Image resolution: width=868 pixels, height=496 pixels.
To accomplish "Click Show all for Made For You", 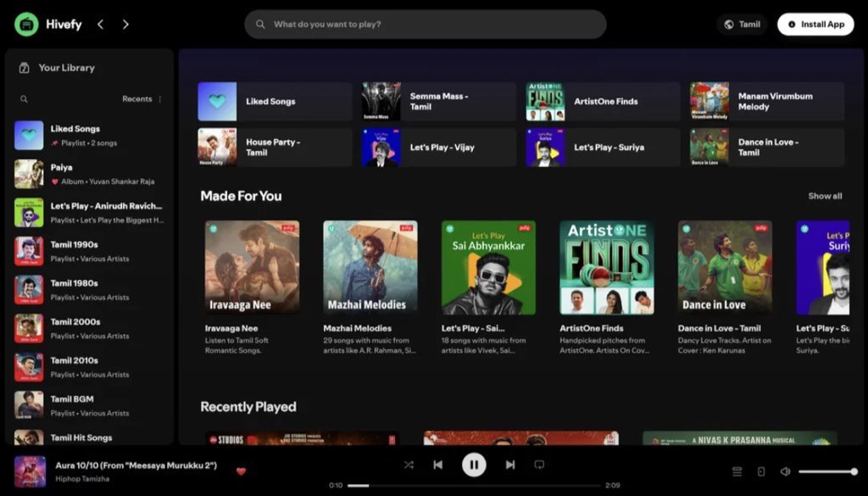I will point(825,196).
